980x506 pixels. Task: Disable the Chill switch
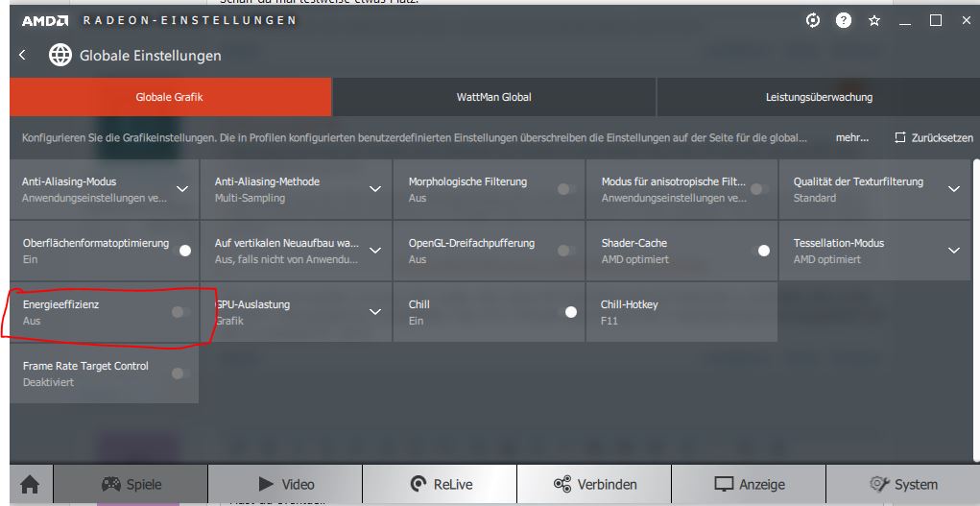click(566, 311)
